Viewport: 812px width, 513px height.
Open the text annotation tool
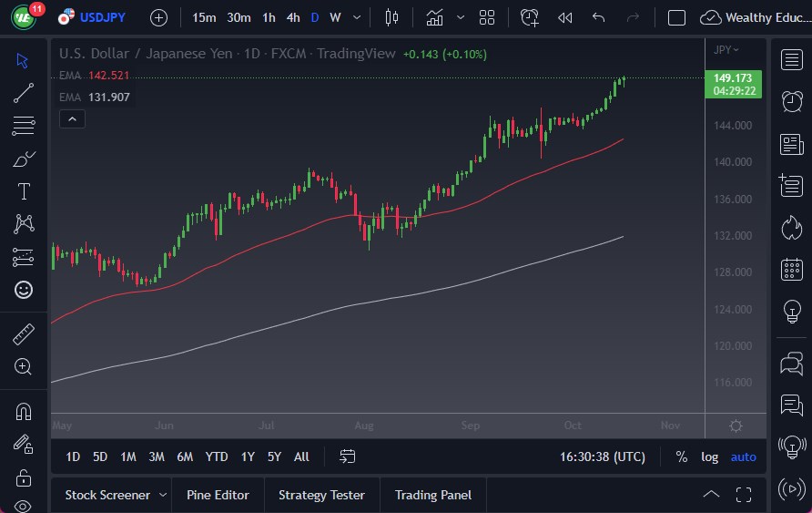click(x=24, y=191)
